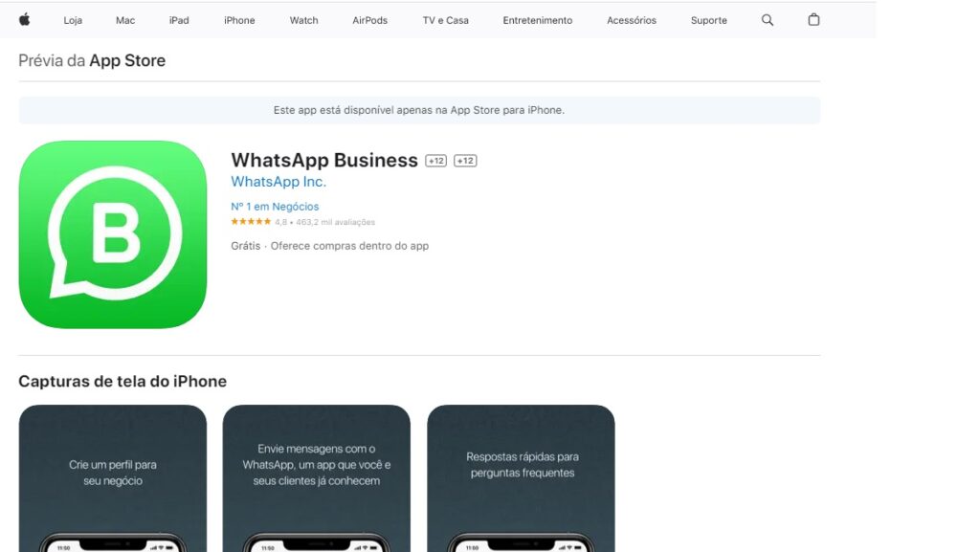
Task: Click 'Grátis · Oferece compras dentro do app'
Action: click(330, 246)
